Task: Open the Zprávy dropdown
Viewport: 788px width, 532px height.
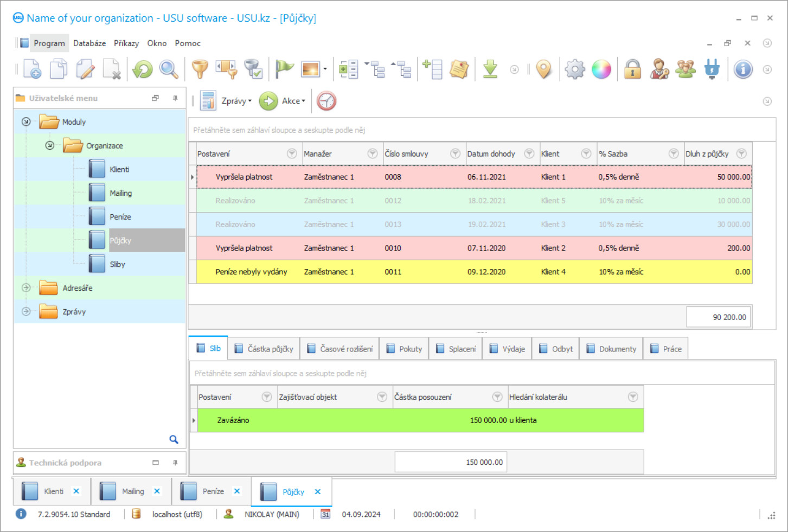Action: [236, 101]
